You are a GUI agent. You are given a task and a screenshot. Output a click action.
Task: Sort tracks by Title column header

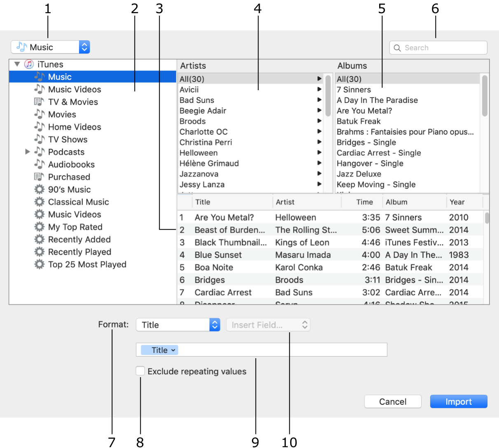pyautogui.click(x=232, y=202)
